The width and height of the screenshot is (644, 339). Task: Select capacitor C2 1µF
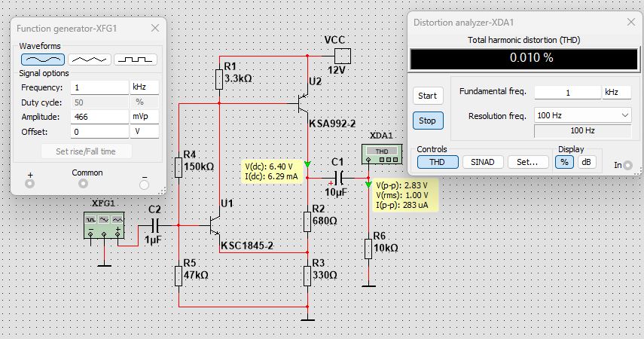155,225
